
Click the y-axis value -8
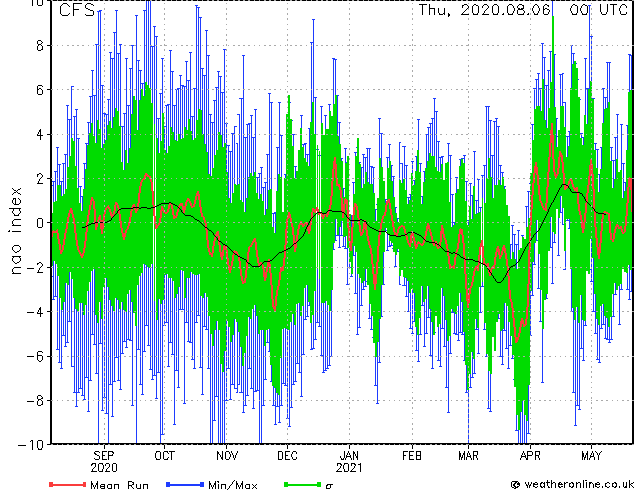tap(35, 401)
